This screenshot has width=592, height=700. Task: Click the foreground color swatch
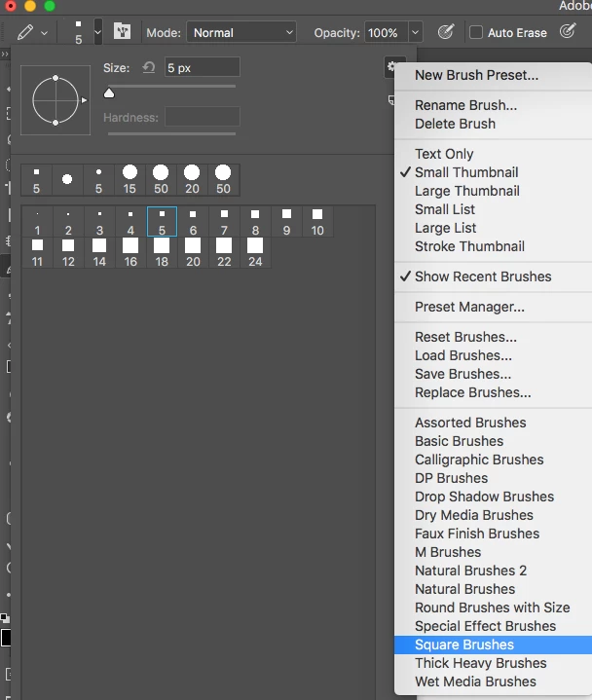coord(6,638)
